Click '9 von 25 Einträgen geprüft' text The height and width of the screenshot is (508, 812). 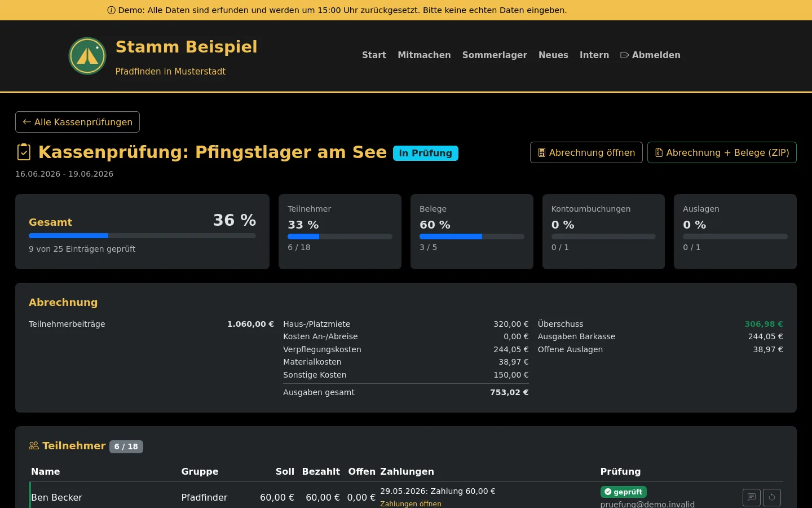pyautogui.click(x=82, y=249)
